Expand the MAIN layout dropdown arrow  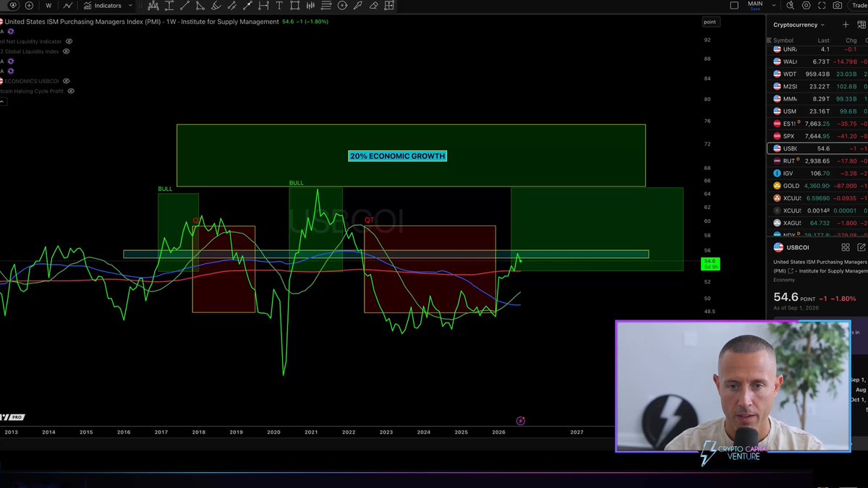[x=775, y=5]
